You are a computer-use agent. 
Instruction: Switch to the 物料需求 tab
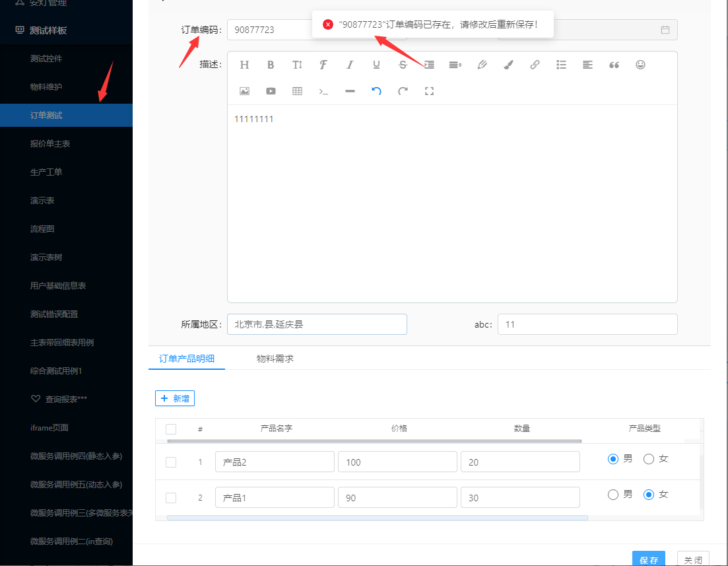(x=275, y=359)
